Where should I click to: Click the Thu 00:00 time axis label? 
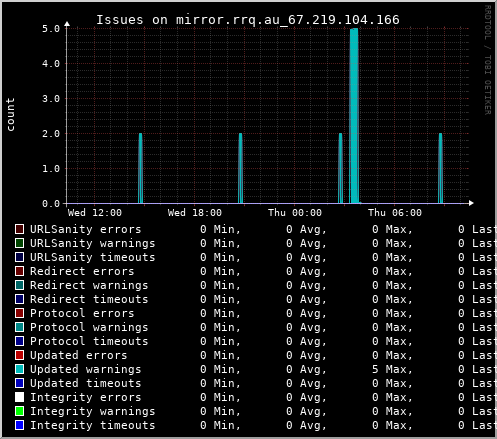[x=295, y=213]
